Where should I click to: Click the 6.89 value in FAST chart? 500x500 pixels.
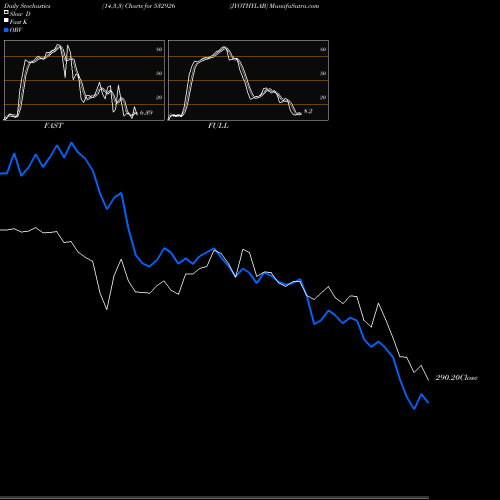click(x=146, y=113)
